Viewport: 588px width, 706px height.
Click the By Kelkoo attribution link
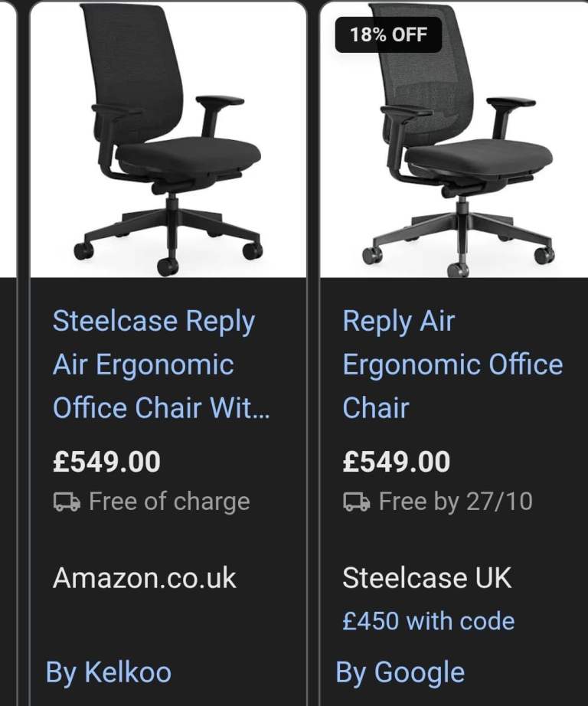[x=110, y=672]
